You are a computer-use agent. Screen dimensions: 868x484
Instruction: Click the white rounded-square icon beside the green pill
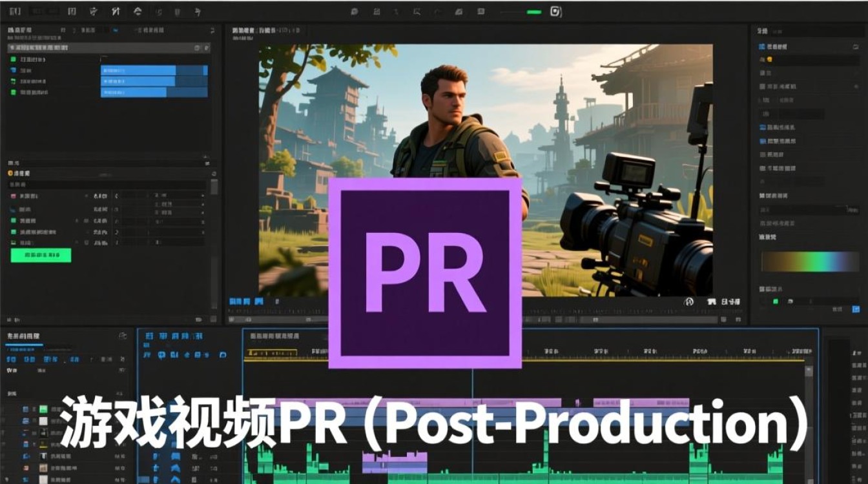[555, 12]
